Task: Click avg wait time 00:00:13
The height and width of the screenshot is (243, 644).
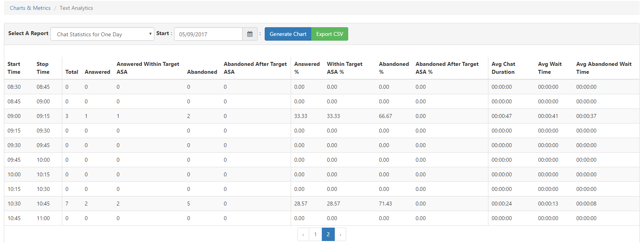Action: point(548,204)
